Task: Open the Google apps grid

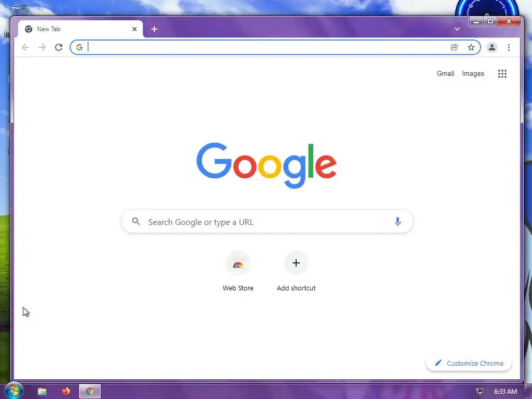Action: 502,74
